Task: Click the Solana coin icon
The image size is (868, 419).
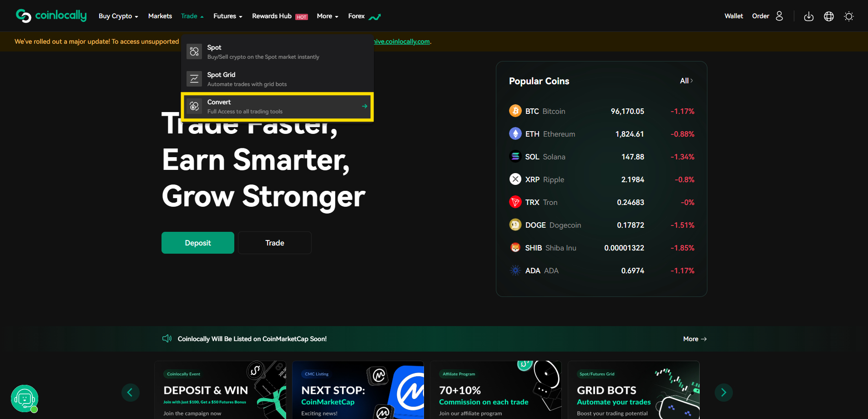Action: pyautogui.click(x=515, y=157)
